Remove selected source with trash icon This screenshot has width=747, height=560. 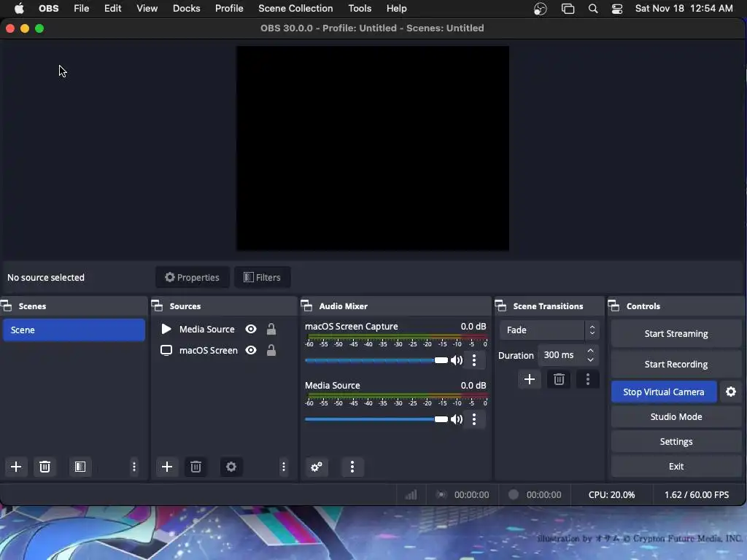196,467
